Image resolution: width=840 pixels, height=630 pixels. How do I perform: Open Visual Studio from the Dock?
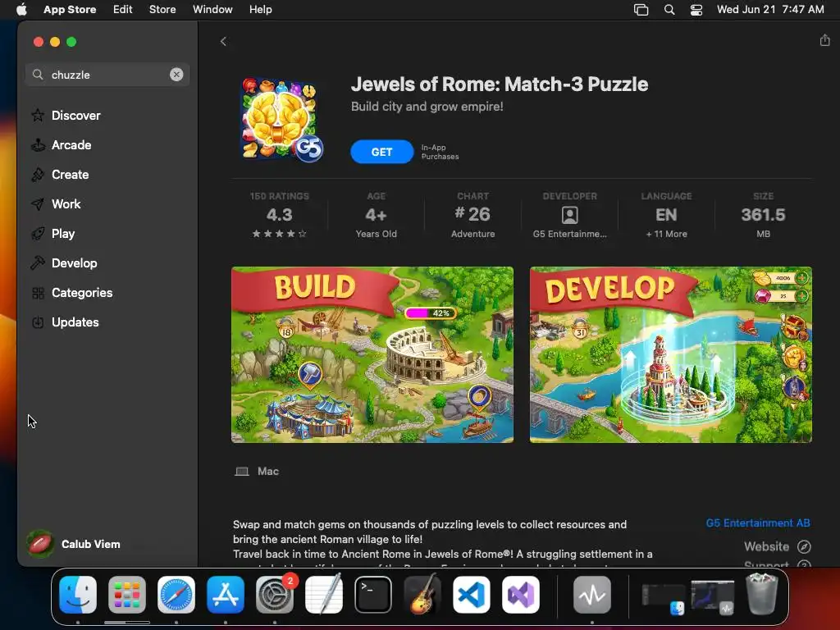click(521, 595)
